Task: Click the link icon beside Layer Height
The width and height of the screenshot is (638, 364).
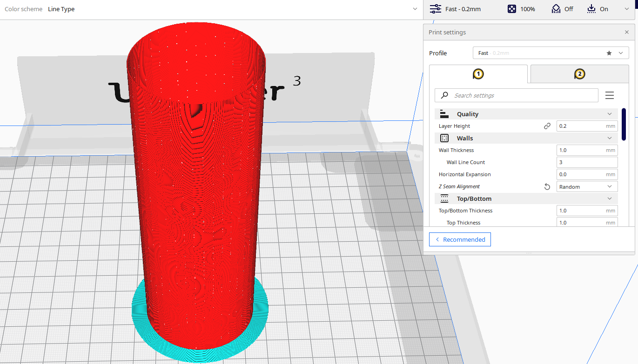Action: [547, 126]
